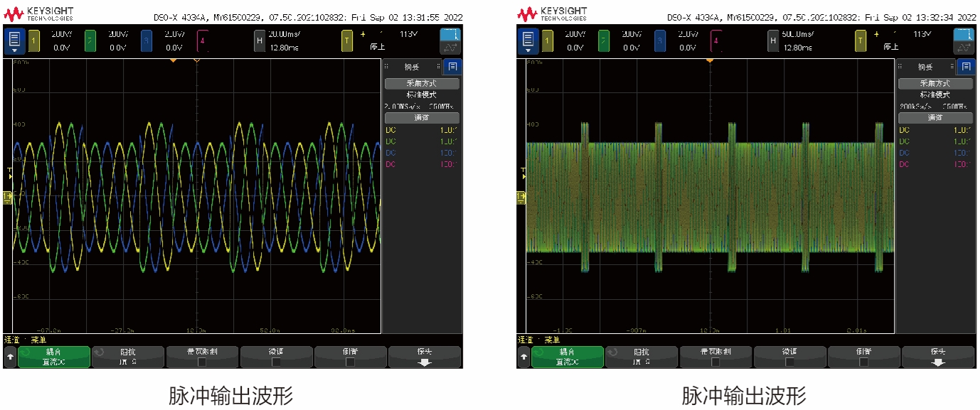Click the blue sidebar panel icon on the left scope

452,67
